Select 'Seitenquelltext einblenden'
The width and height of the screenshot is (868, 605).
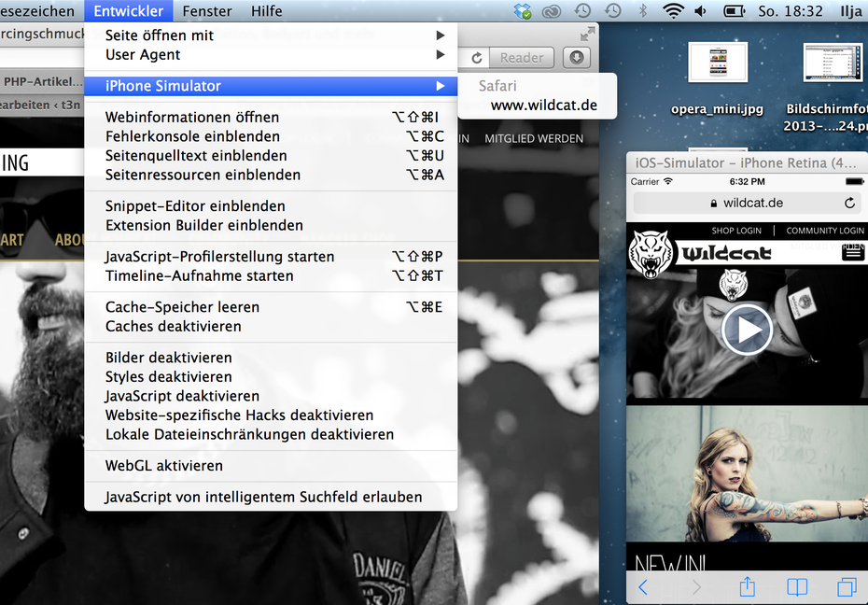point(271,156)
